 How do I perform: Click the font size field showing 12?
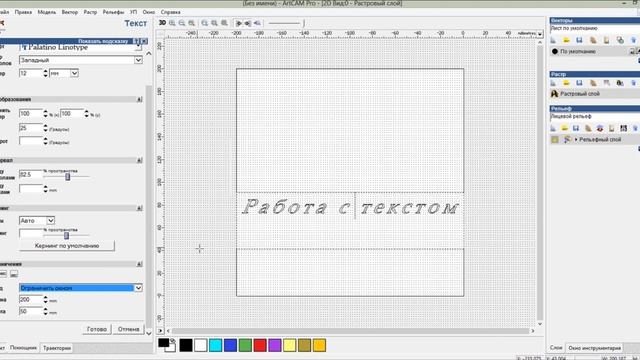point(31,73)
